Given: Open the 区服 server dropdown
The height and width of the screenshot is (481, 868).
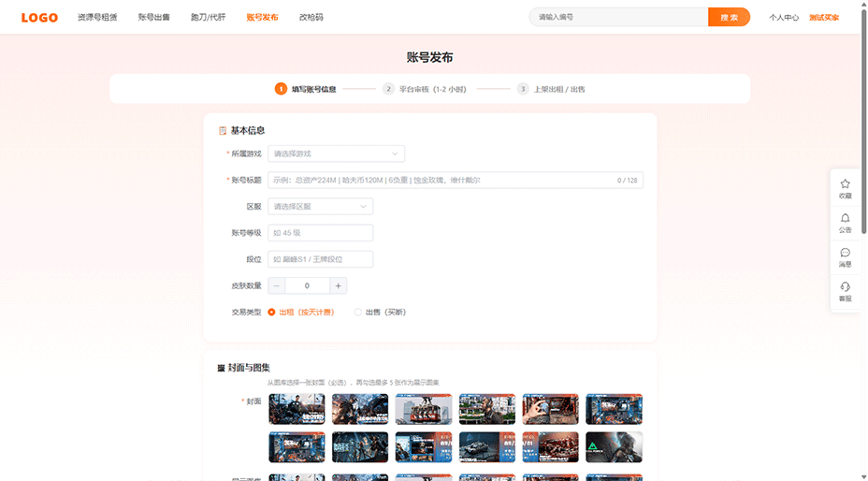Looking at the screenshot, I should tap(321, 206).
